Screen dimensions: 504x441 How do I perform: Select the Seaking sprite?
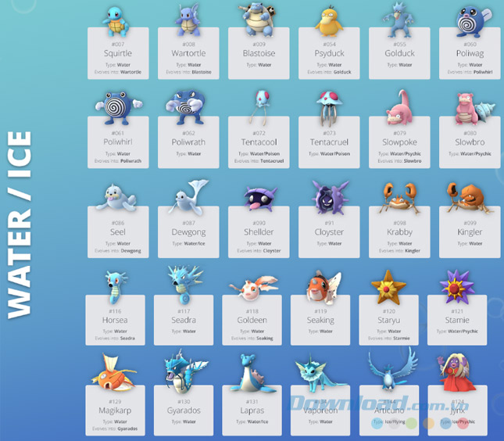[x=323, y=287]
